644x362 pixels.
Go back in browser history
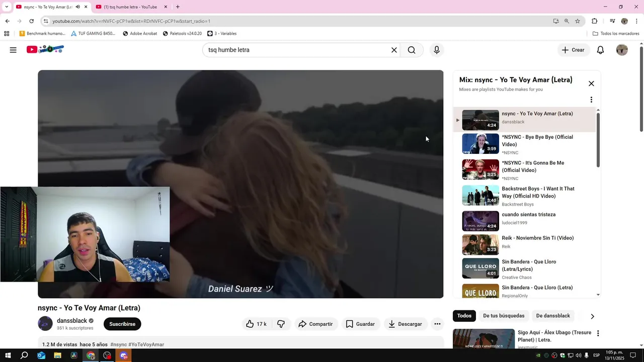pos(7,21)
